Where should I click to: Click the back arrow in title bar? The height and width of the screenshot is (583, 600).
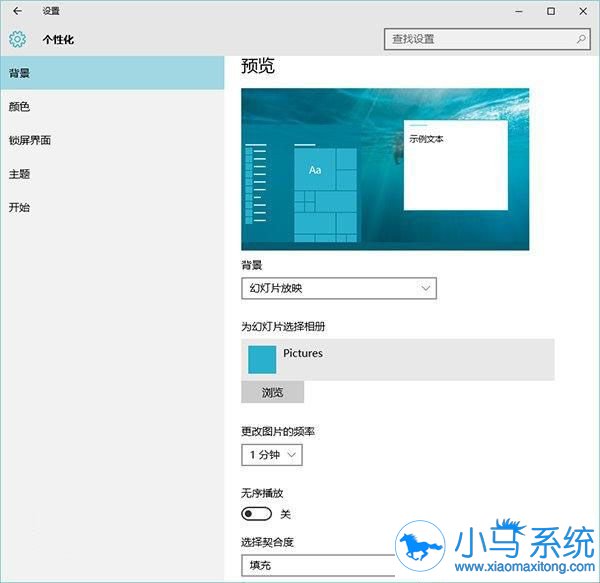(17, 11)
